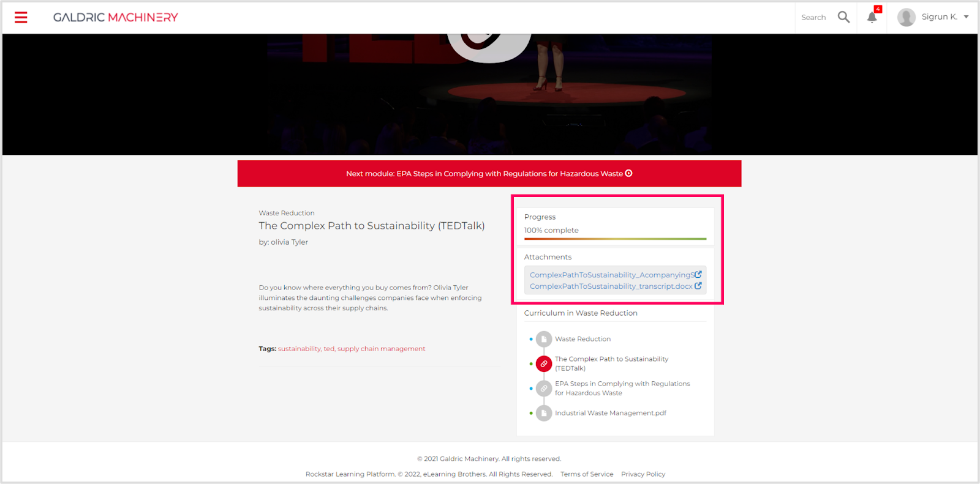Click the TEDTalk video thumbnail

tap(489, 94)
